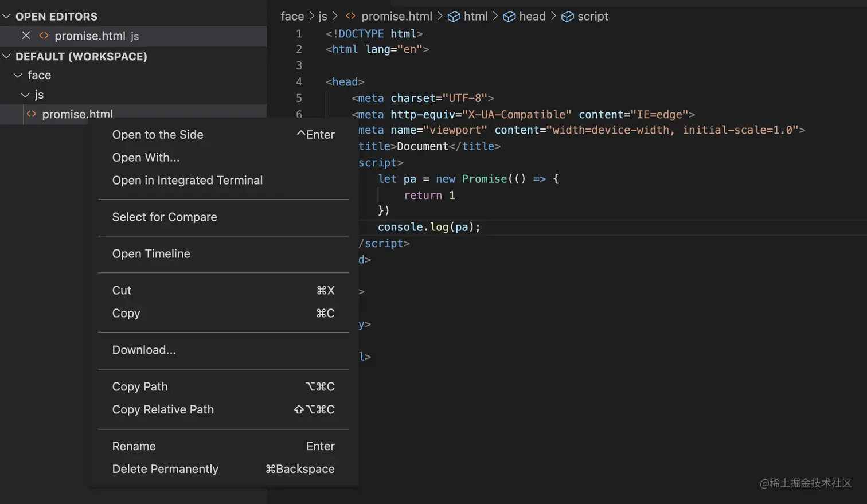
Task: Click line number 4 in the gutter
Action: [x=299, y=82]
